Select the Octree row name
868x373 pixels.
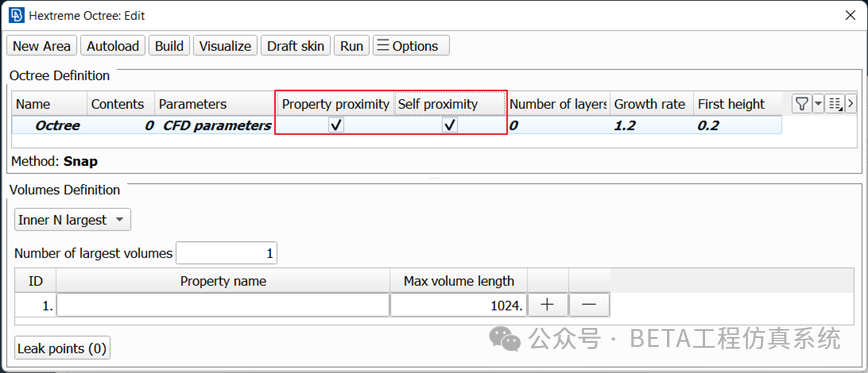57,126
